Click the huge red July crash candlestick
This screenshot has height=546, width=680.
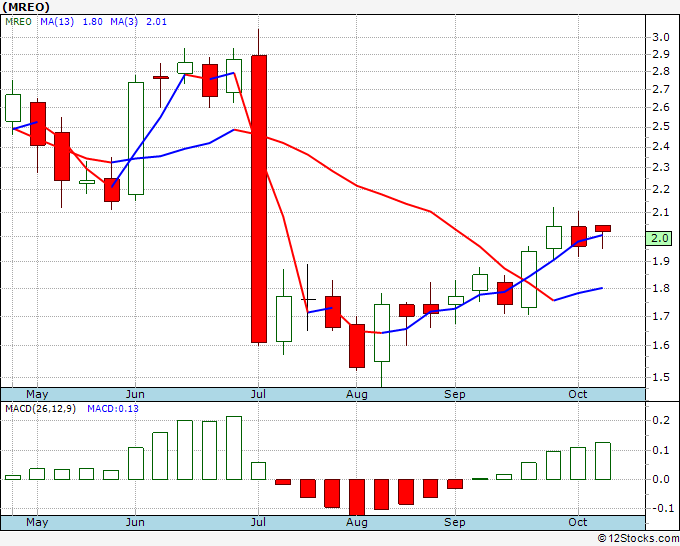coord(259,199)
